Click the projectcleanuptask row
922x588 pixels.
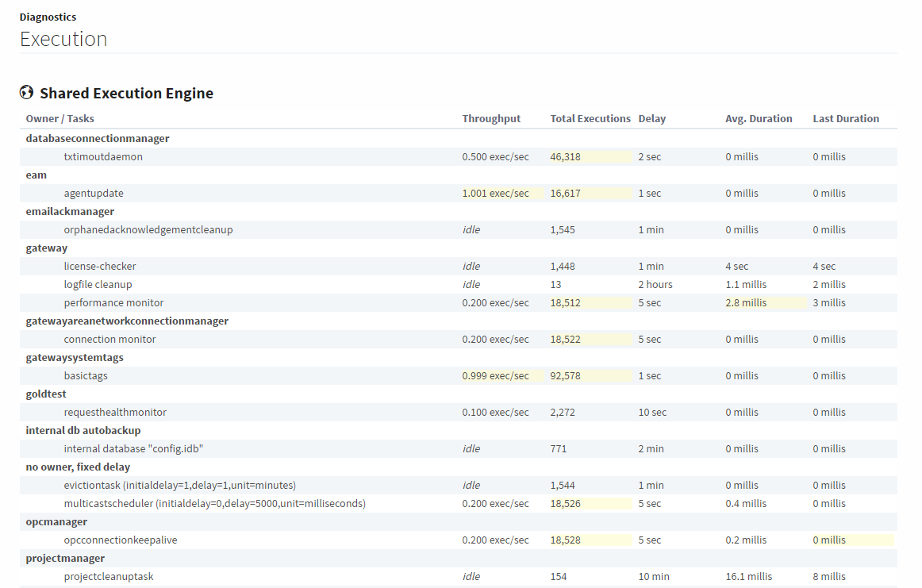coord(109,577)
